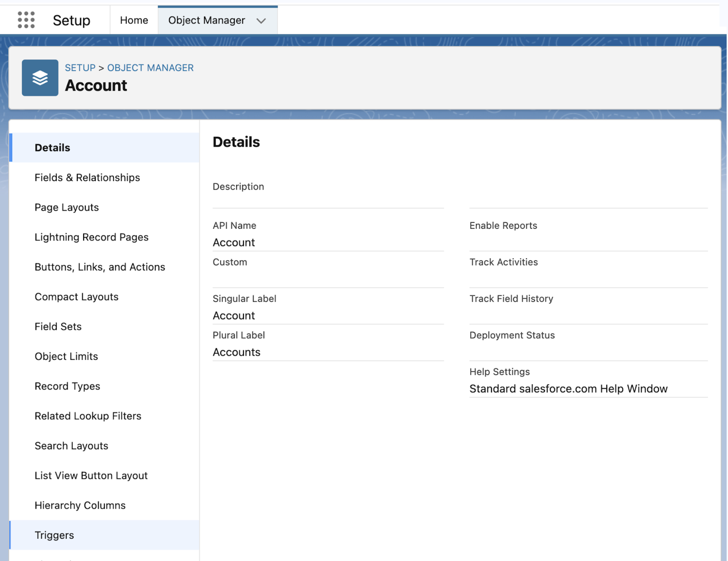Image resolution: width=728 pixels, height=561 pixels.
Task: Open Record Types section
Action: click(x=104, y=386)
